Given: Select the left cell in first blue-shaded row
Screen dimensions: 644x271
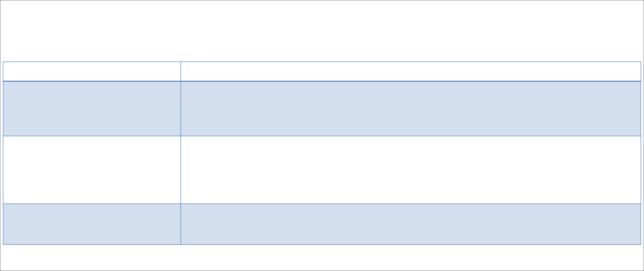Looking at the screenshot, I should (92, 109).
